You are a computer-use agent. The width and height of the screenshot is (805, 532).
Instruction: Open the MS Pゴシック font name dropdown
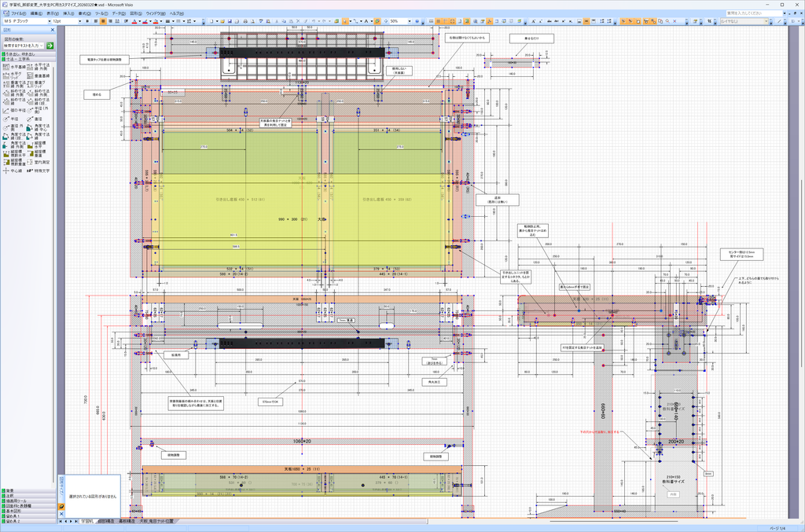(x=50, y=21)
